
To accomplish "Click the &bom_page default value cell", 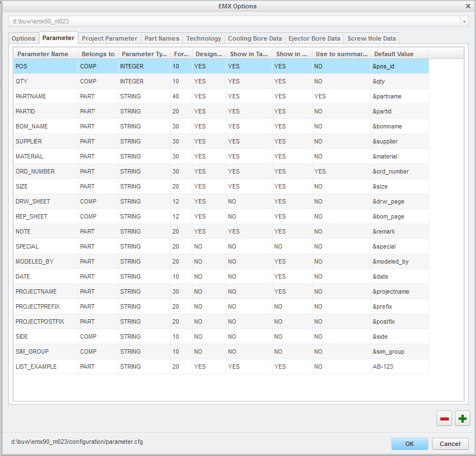I will tap(399, 216).
